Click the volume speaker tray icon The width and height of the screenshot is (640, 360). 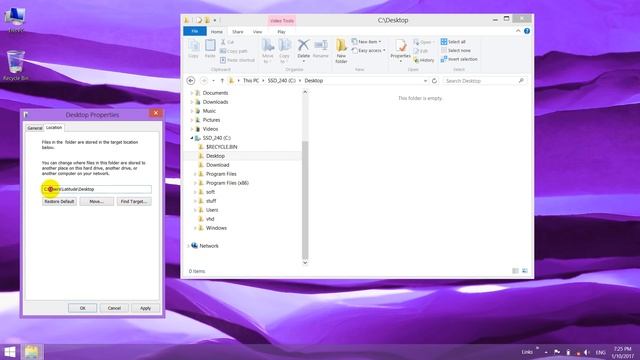(x=587, y=352)
